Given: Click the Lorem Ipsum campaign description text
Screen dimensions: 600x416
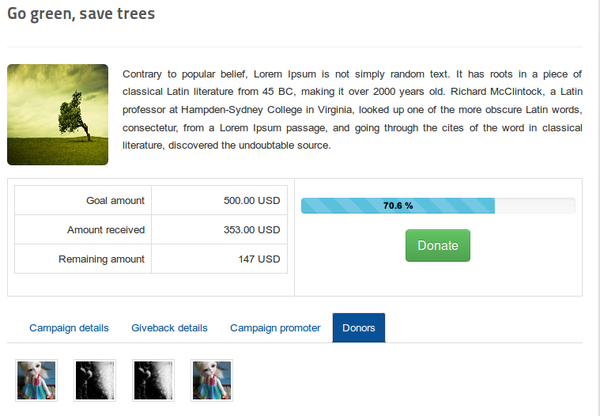Looking at the screenshot, I should point(352,110).
